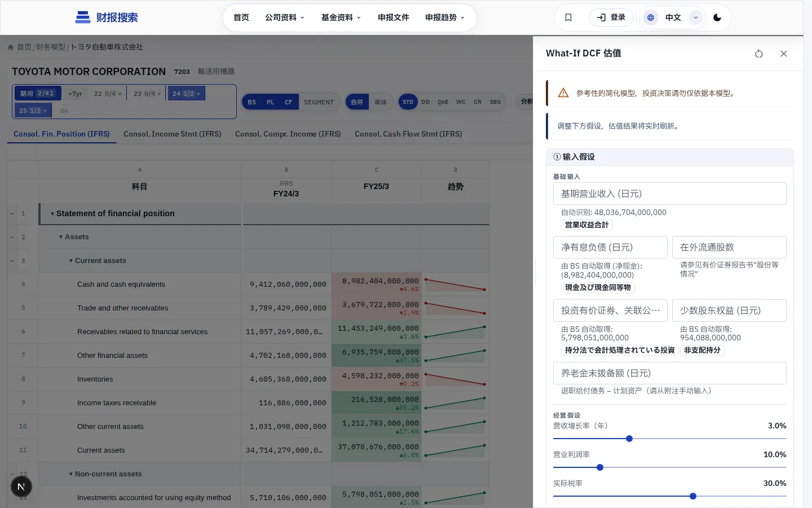Select the CF statement toggle
This screenshot has height=508, width=812.
[x=289, y=102]
